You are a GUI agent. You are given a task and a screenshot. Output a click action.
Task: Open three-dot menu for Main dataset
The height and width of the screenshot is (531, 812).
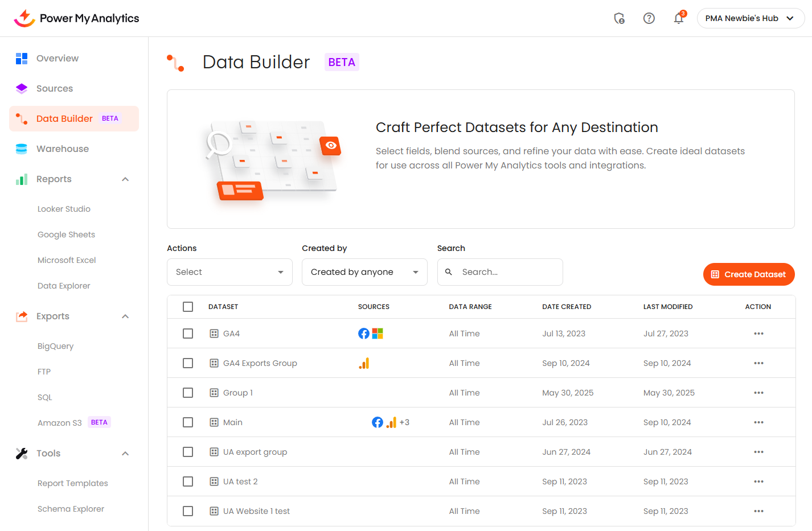tap(758, 422)
